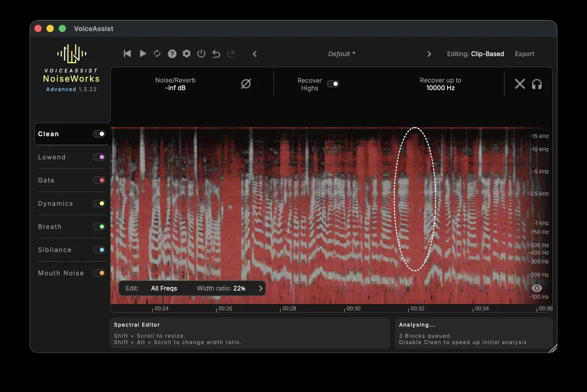Click the Spectral Editor heading
Image resolution: width=587 pixels, height=392 pixels.
coord(137,325)
